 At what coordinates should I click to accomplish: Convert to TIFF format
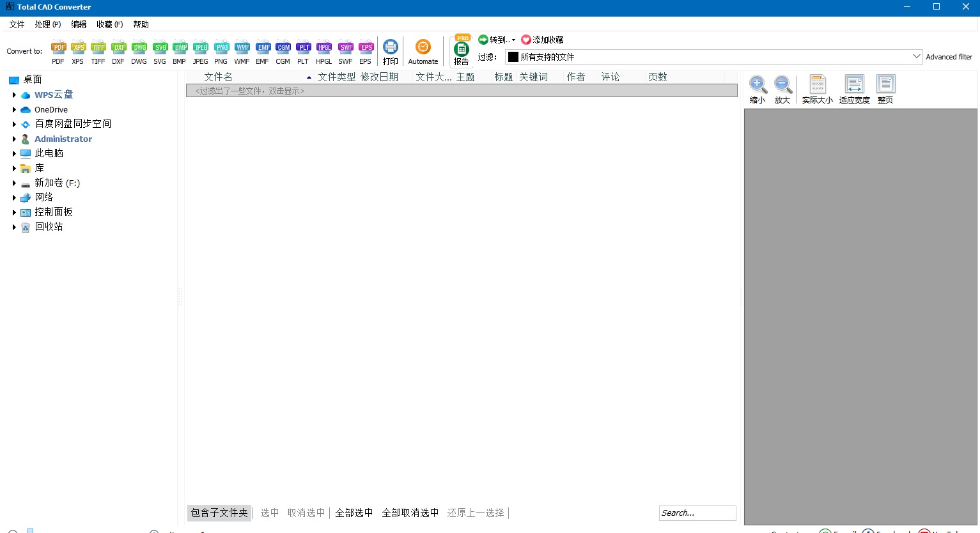[98, 52]
